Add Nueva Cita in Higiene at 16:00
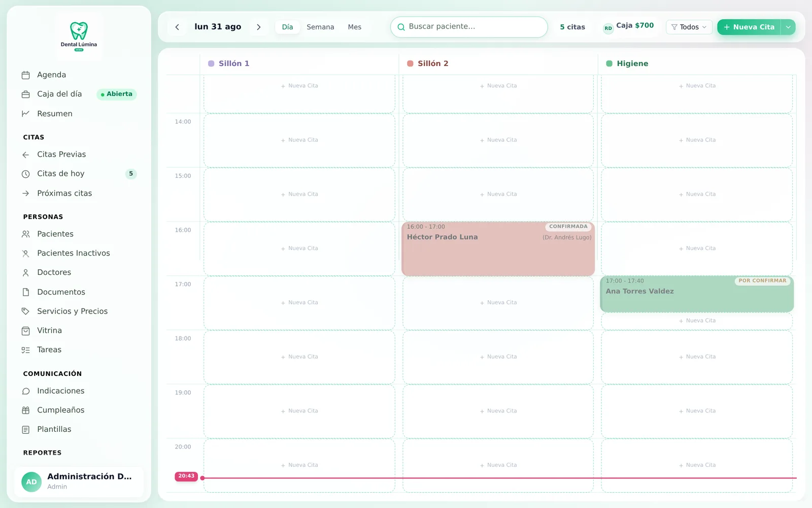 [x=697, y=249]
